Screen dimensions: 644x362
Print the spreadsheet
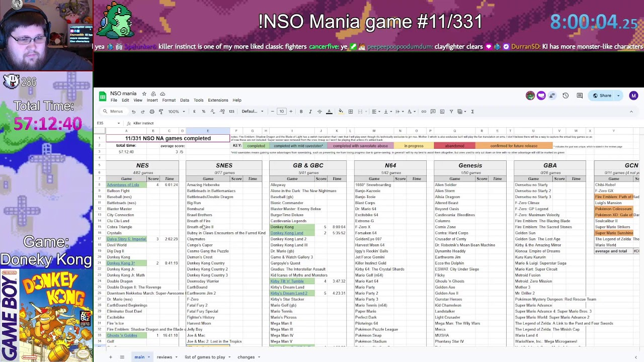tap(151, 112)
